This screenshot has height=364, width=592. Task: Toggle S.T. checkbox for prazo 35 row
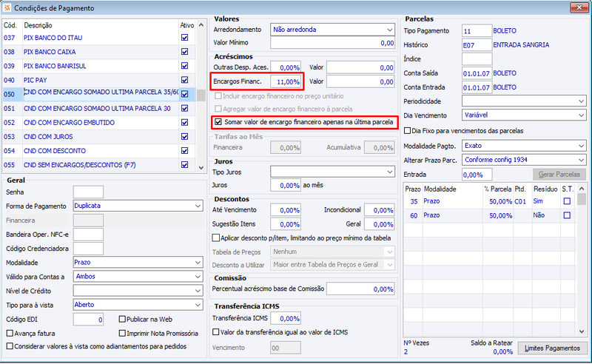[x=567, y=201]
